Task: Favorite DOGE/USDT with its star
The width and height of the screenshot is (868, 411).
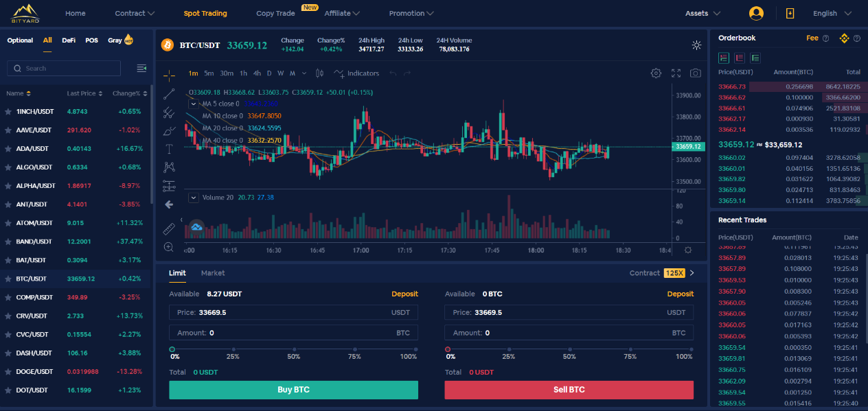Action: 8,372
